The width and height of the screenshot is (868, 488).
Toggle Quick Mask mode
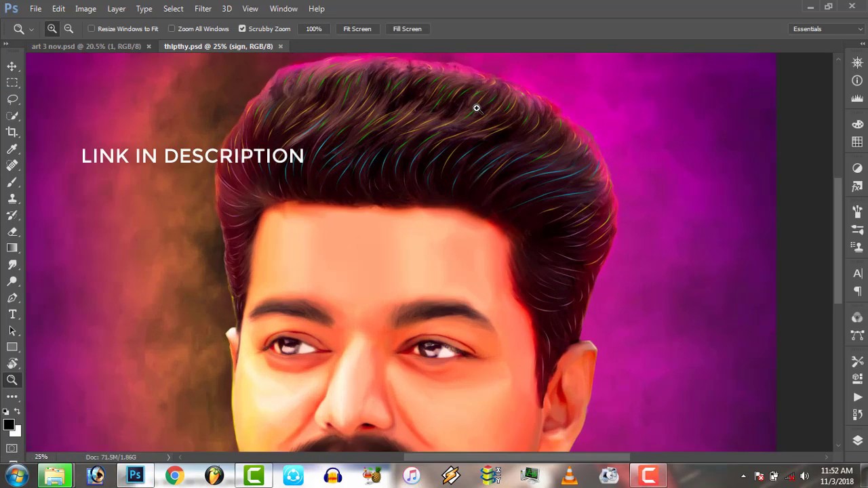(12, 448)
